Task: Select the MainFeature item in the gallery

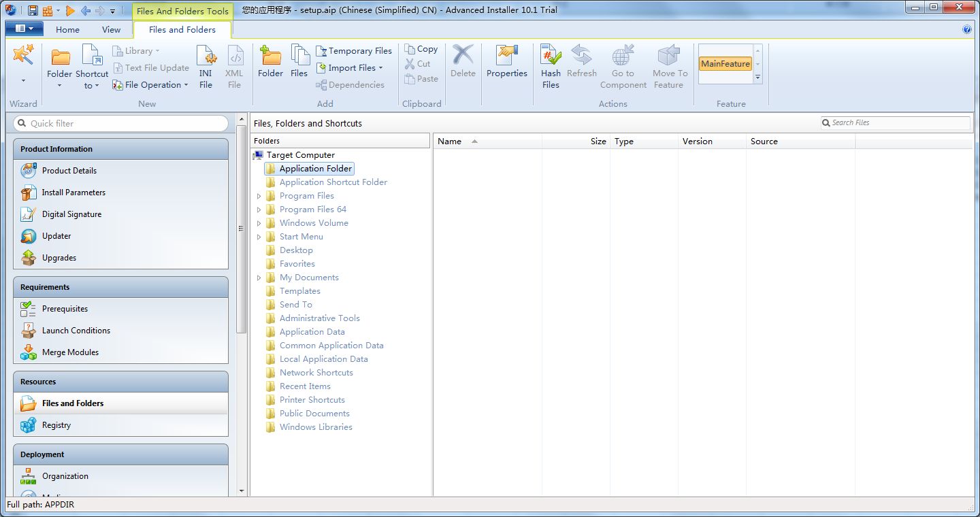Action: [725, 64]
